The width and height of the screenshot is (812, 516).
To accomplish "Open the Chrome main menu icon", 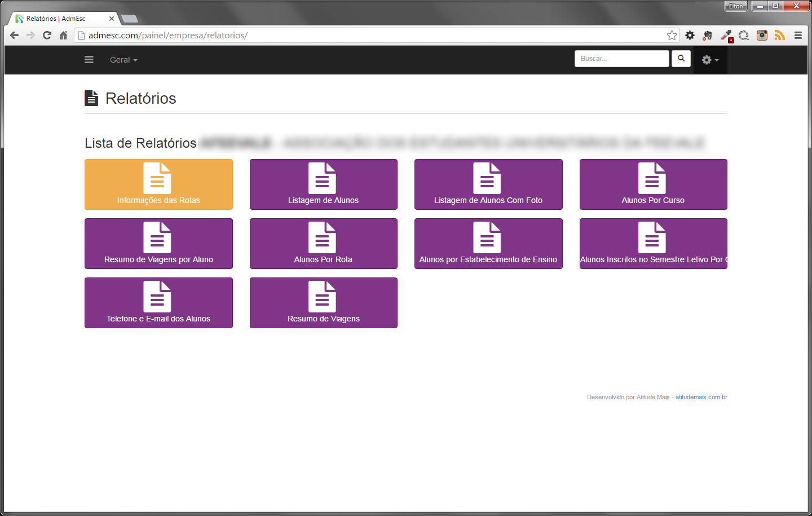I will pos(798,36).
